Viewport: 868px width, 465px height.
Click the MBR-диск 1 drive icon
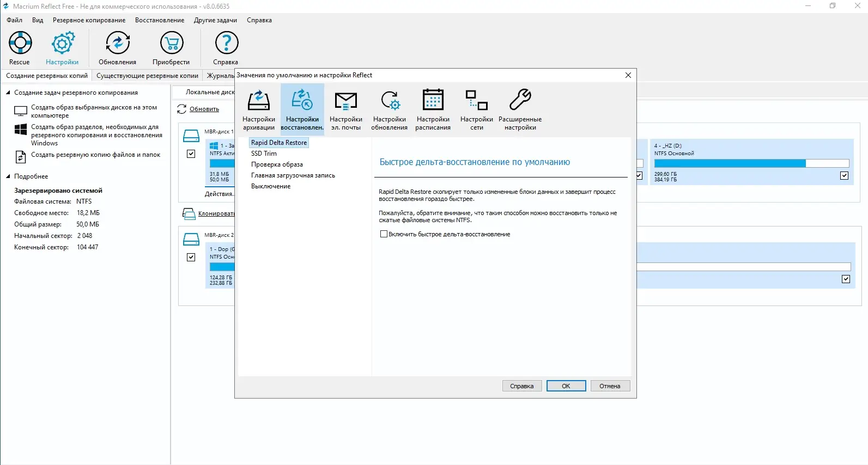pyautogui.click(x=191, y=136)
